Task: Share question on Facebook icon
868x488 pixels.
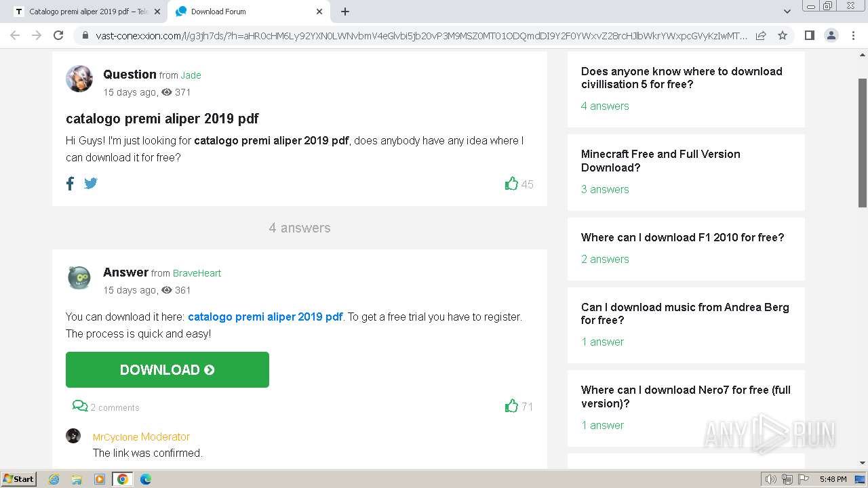Action: (70, 183)
